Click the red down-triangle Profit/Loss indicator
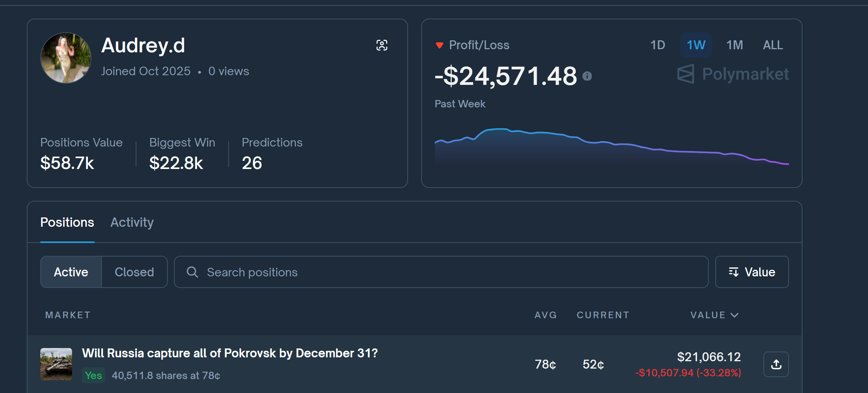This screenshot has width=868, height=393. pyautogui.click(x=439, y=45)
